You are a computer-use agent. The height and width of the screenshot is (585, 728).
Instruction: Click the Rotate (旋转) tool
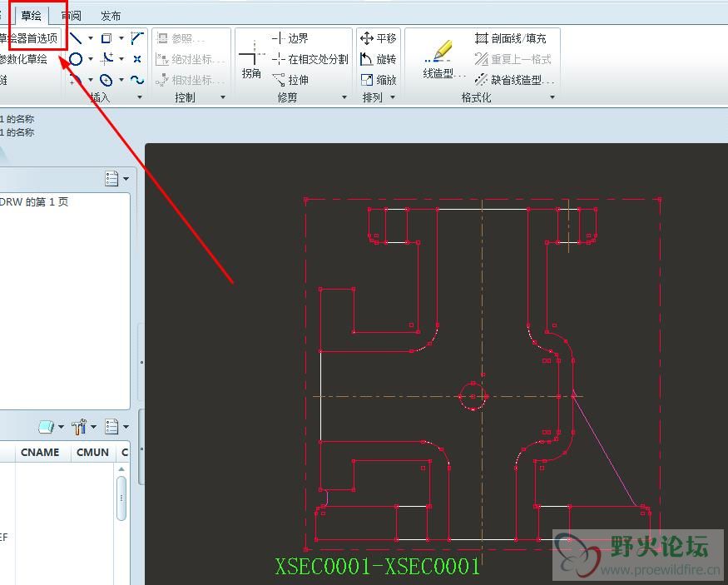pos(379,59)
